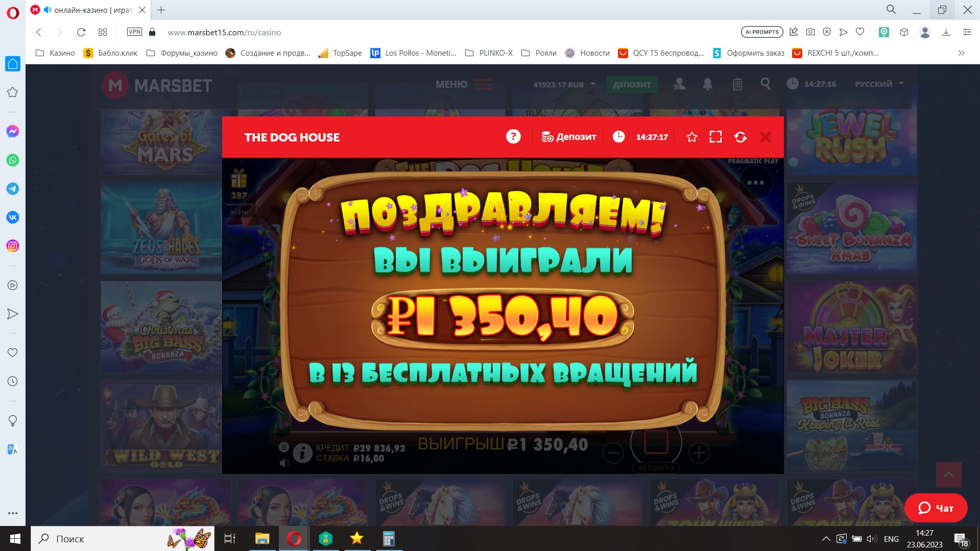Open Messenger in the Opera sidebar

[13, 132]
